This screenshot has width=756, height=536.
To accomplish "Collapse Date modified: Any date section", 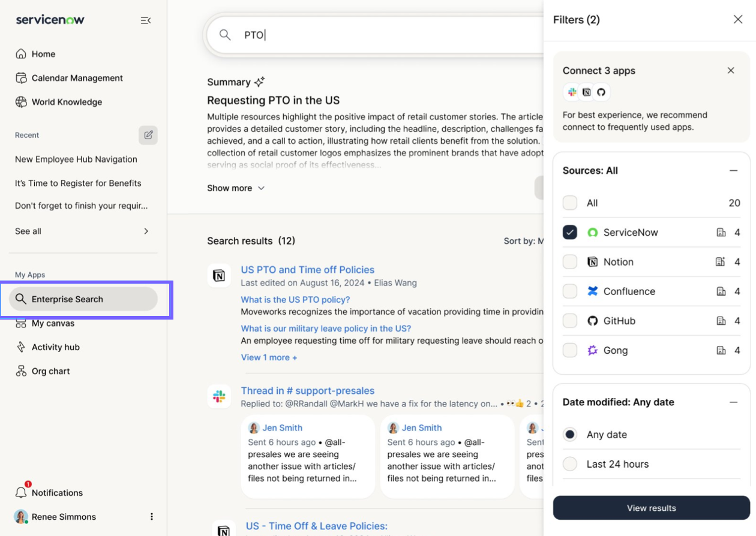I will pos(733,402).
